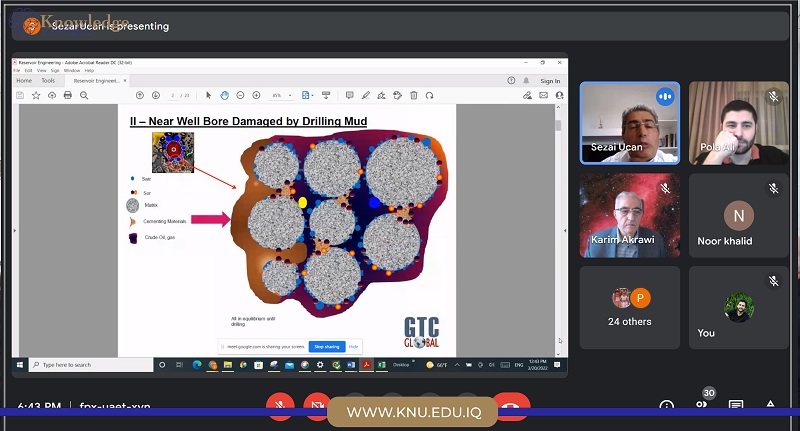800x431 pixels.
Task: Choose the arrow selection tool
Action: point(208,95)
